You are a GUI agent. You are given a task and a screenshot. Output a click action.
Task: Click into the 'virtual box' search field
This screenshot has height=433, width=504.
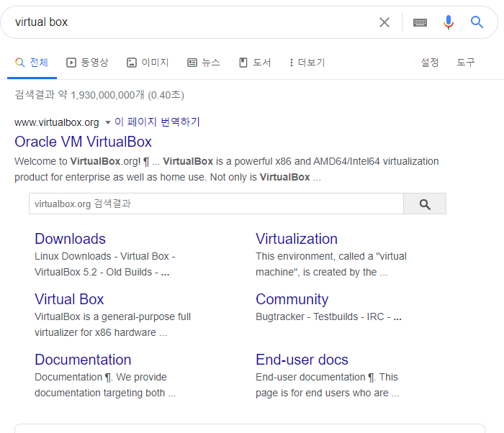pos(193,22)
